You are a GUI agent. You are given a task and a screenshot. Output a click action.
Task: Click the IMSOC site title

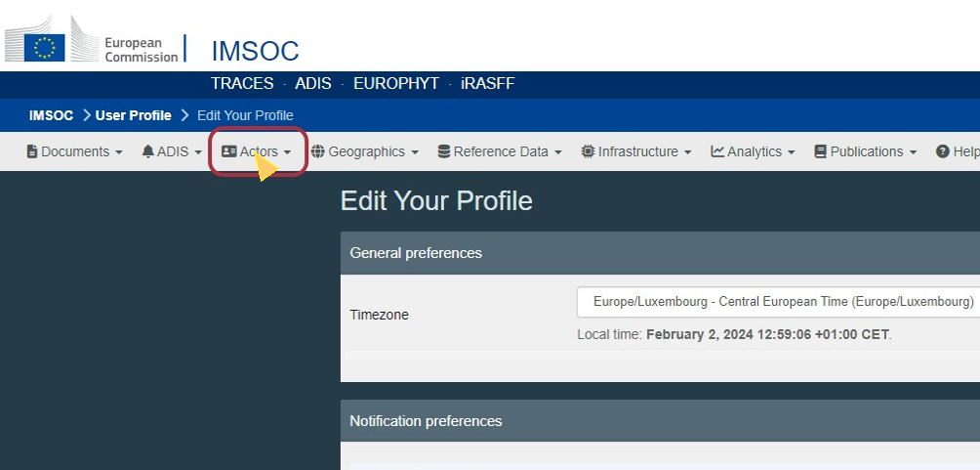pyautogui.click(x=255, y=51)
